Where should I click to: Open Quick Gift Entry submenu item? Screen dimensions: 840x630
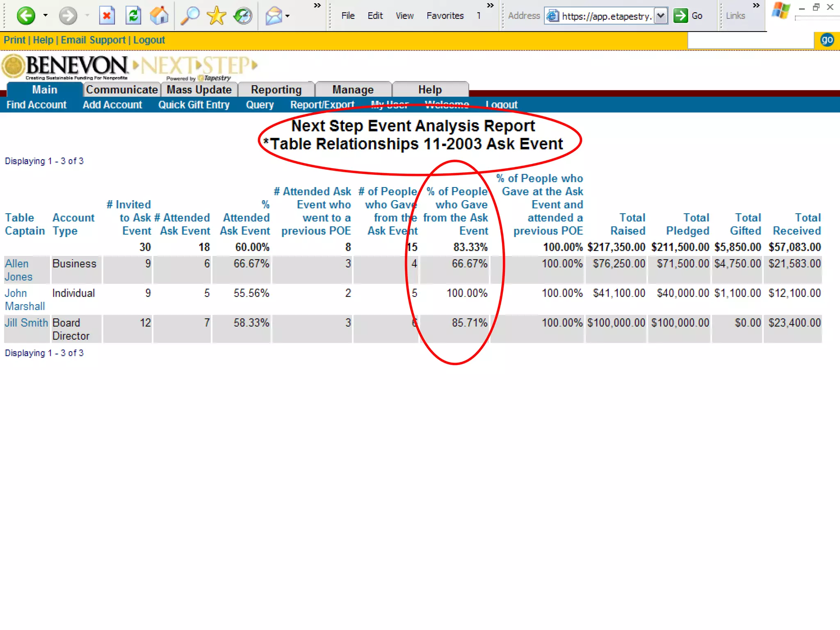pyautogui.click(x=194, y=105)
